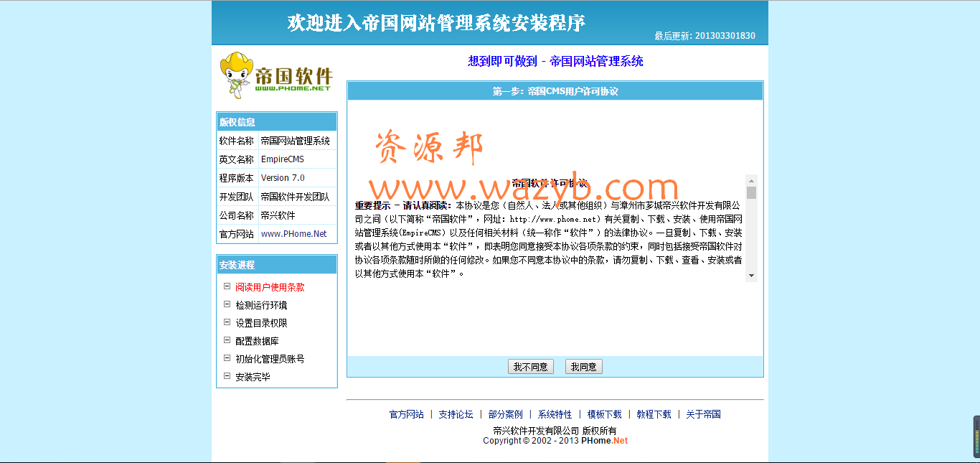Viewport: 980px width, 463px height.
Task: Click the 帝国软件开发团队 value cell
Action: (x=297, y=197)
